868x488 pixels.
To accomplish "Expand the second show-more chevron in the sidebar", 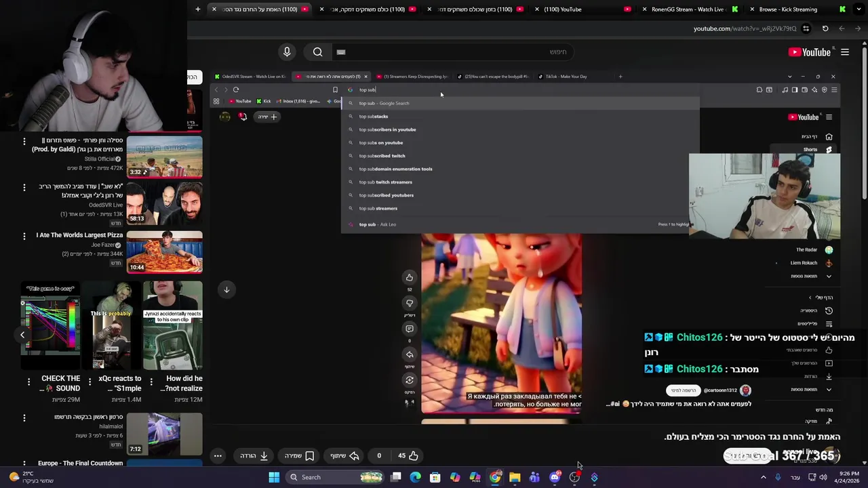I will pyautogui.click(x=829, y=389).
